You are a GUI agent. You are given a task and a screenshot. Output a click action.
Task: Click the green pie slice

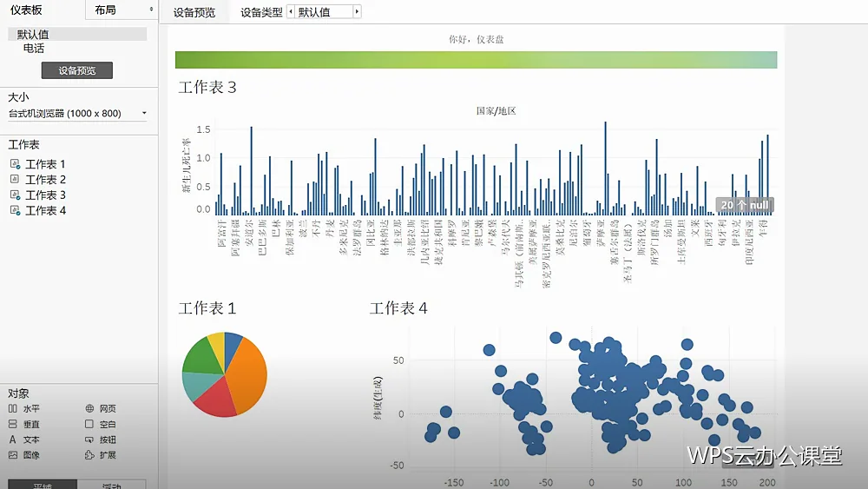click(x=204, y=355)
